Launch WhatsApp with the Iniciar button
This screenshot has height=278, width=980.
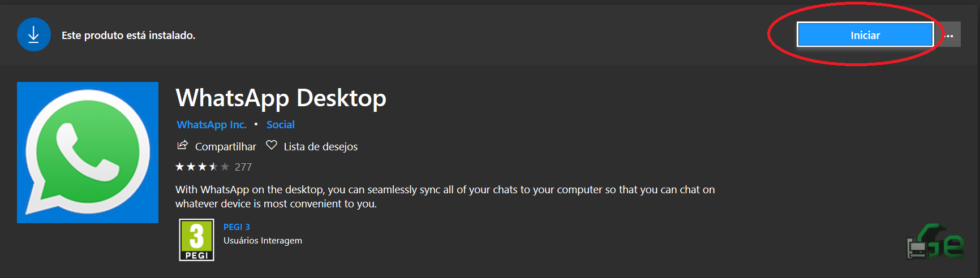(865, 35)
